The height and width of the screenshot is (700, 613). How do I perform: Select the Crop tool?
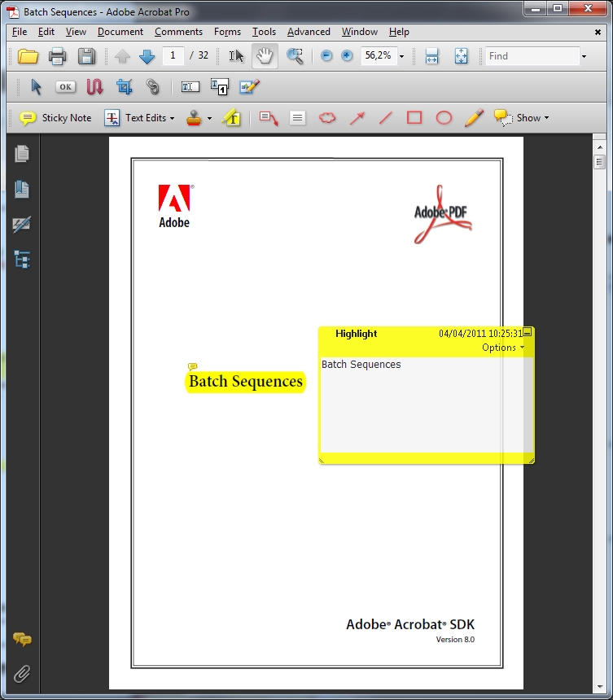pos(124,86)
